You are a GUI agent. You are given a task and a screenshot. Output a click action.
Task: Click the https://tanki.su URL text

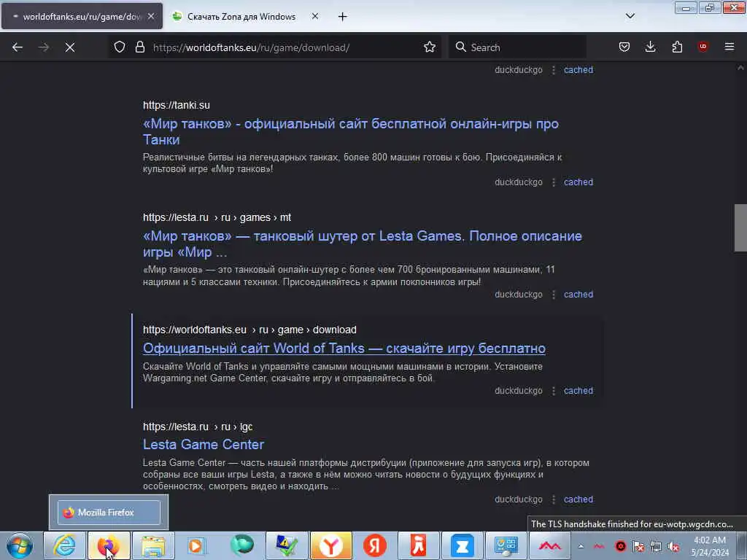tap(177, 105)
